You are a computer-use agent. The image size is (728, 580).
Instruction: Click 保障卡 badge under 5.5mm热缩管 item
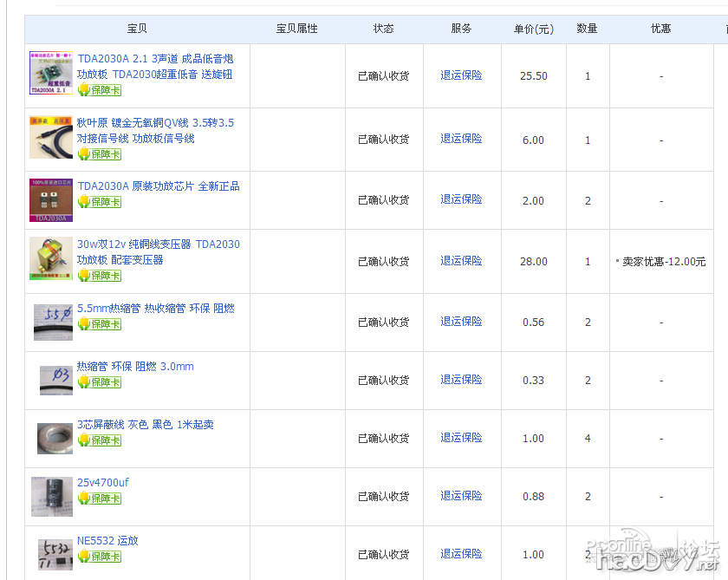(99, 324)
